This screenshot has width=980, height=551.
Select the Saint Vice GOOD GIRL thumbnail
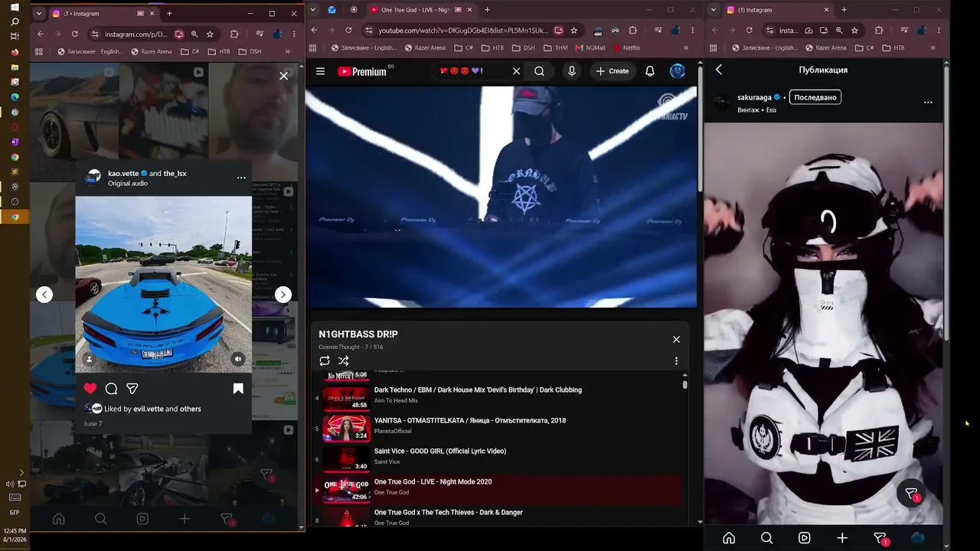coord(346,458)
